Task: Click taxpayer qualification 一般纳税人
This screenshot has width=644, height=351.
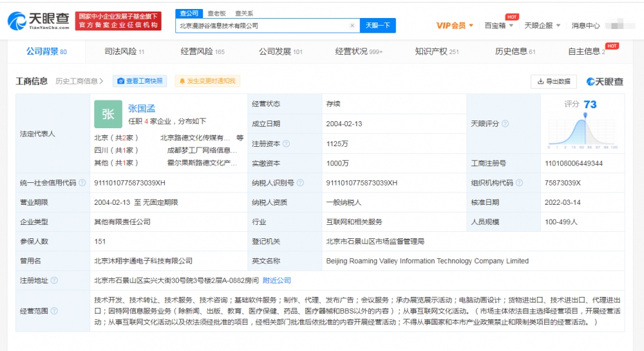Action: (343, 202)
